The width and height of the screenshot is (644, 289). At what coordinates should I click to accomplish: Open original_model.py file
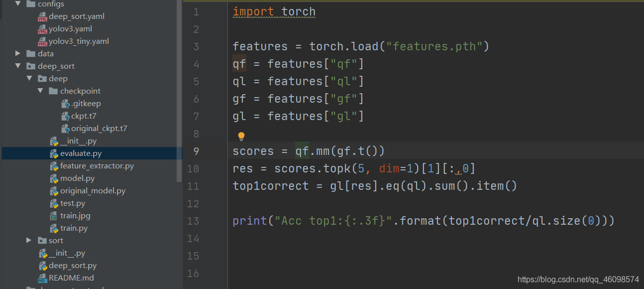pyautogui.click(x=93, y=191)
